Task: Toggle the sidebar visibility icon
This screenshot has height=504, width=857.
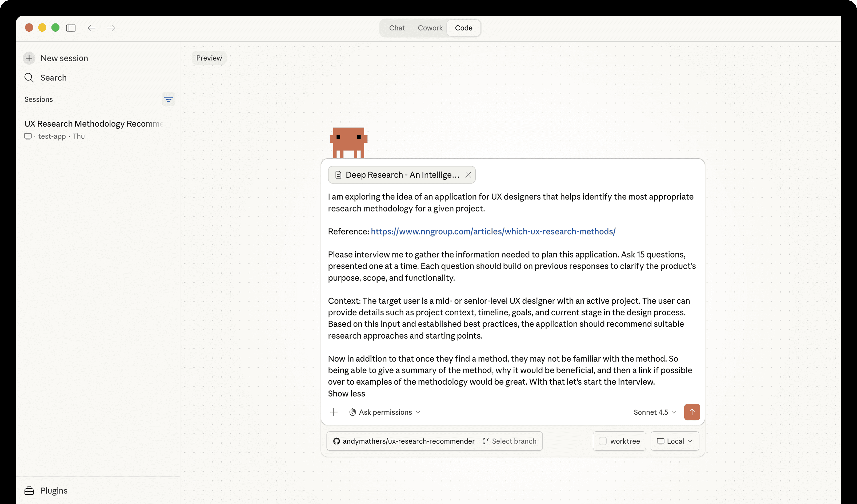Action: (71, 28)
